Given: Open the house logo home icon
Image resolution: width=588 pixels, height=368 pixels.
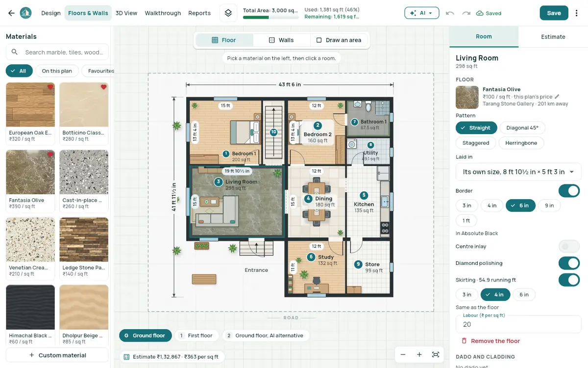Looking at the screenshot, I should point(25,13).
